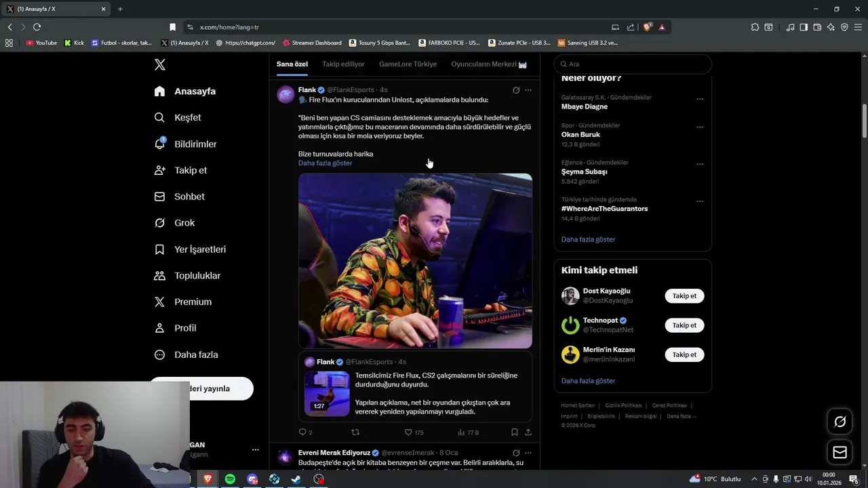Open Brave Shields lion icon

tap(648, 27)
